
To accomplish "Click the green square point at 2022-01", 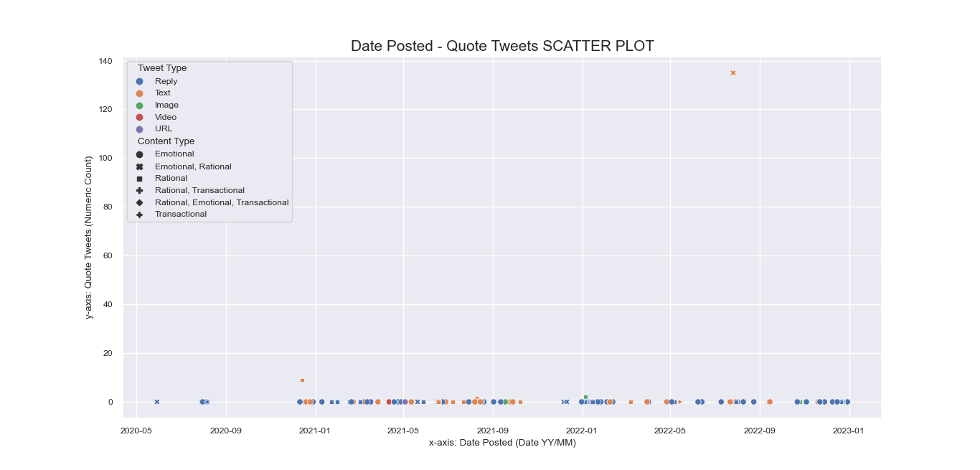I will click(x=585, y=397).
